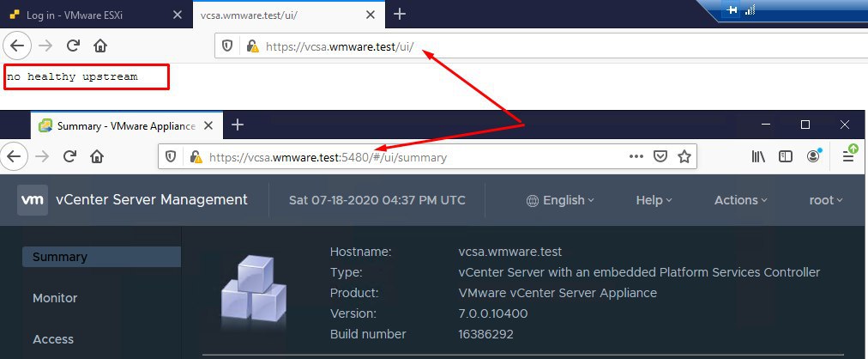Image resolution: width=868 pixels, height=359 pixels.
Task: Click the VMware vCenter Server Appliance product text
Action: tap(558, 293)
